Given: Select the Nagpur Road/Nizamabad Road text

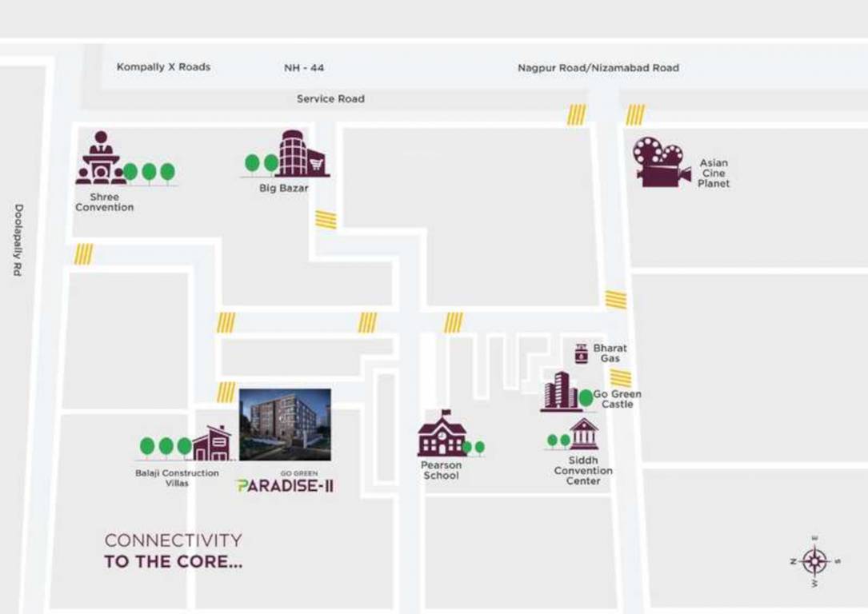Looking at the screenshot, I should click(597, 68).
